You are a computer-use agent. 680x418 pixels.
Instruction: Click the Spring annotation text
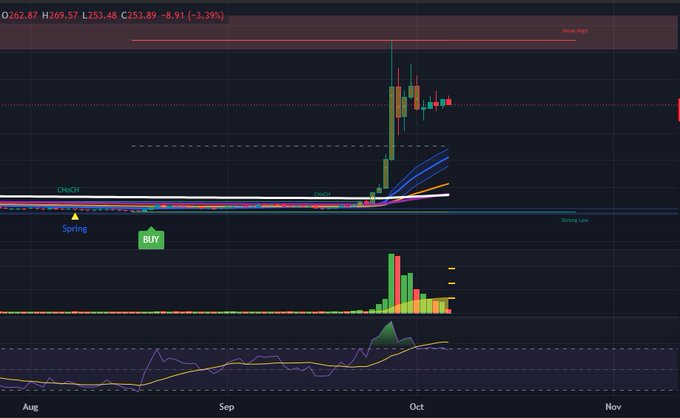75,229
